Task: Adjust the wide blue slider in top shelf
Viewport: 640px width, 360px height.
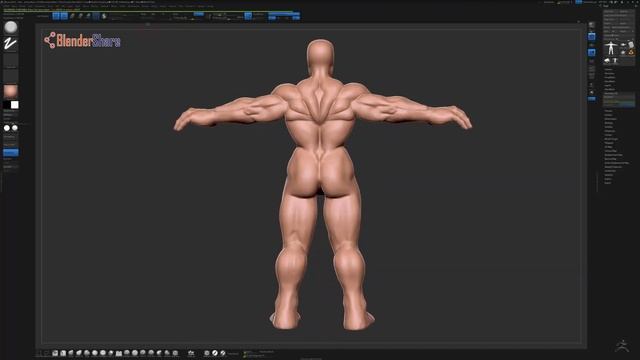Action: tap(284, 13)
